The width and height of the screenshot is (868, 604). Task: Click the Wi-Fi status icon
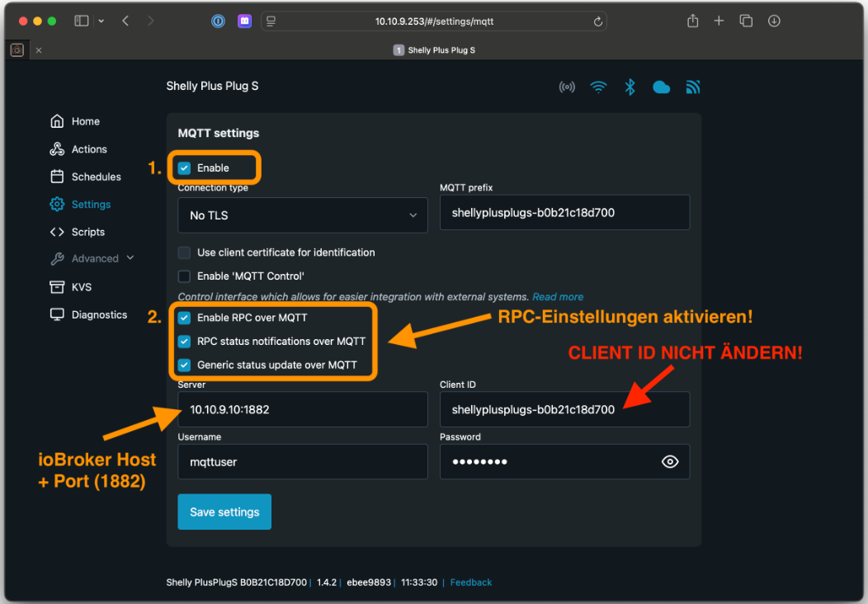tap(598, 87)
